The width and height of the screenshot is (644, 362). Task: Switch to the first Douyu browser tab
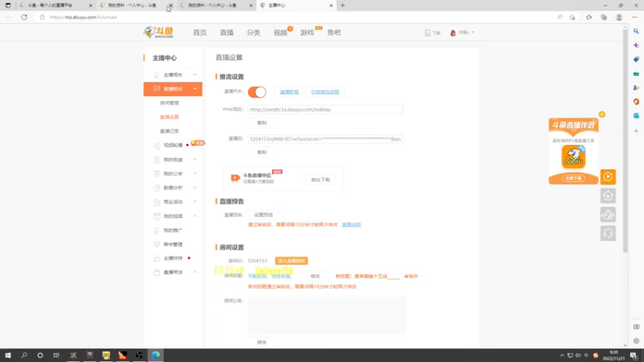click(56, 6)
